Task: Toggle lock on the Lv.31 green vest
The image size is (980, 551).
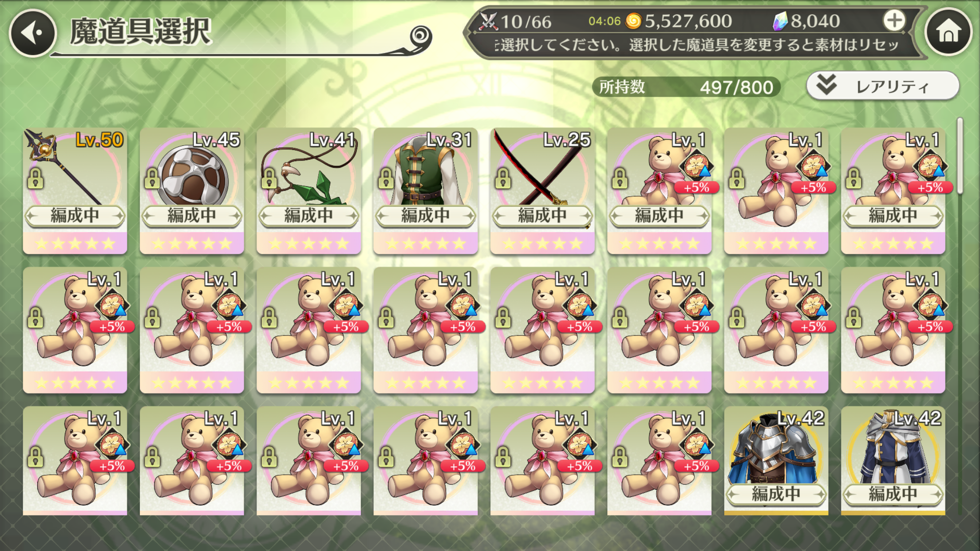Action: tap(386, 179)
